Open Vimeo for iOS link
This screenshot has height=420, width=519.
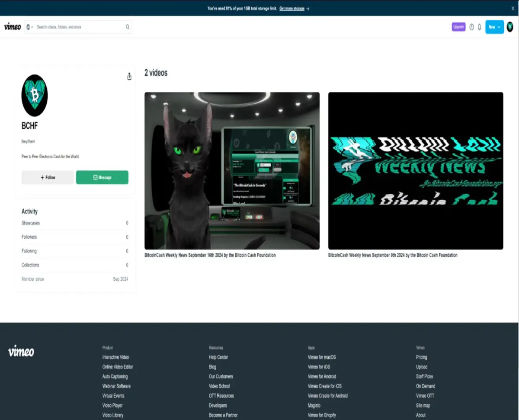(x=319, y=367)
